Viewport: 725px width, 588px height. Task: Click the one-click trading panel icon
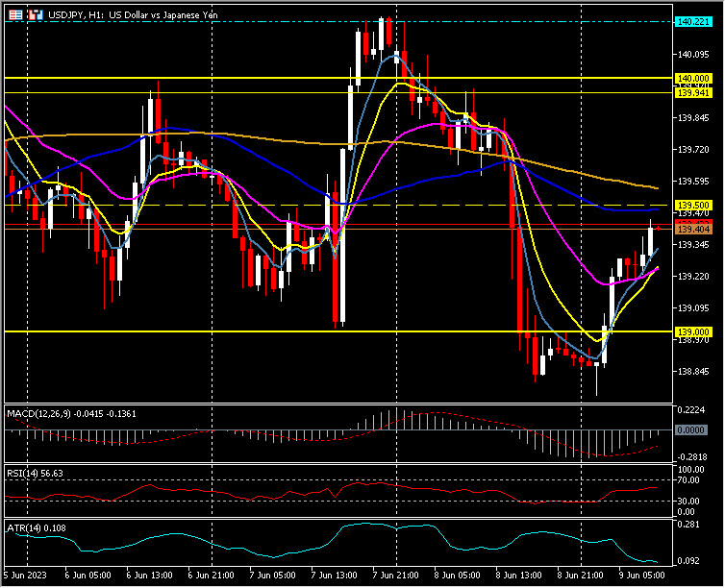[x=34, y=15]
